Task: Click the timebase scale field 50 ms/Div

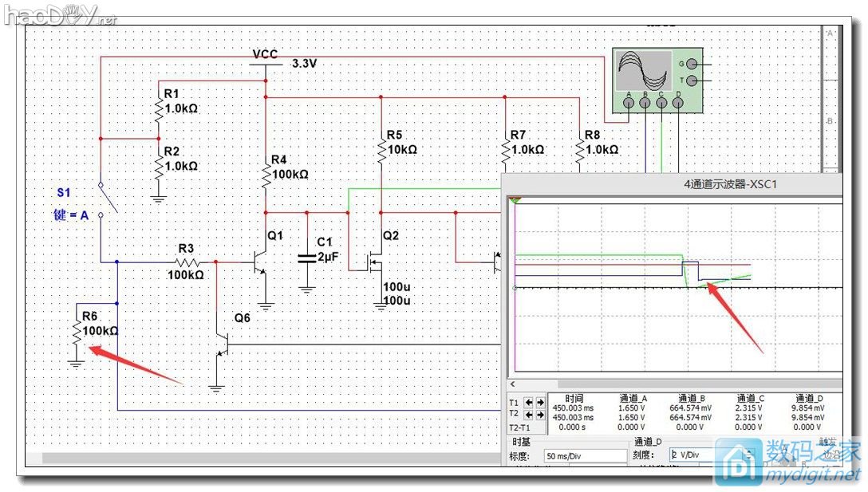Action: (x=586, y=455)
